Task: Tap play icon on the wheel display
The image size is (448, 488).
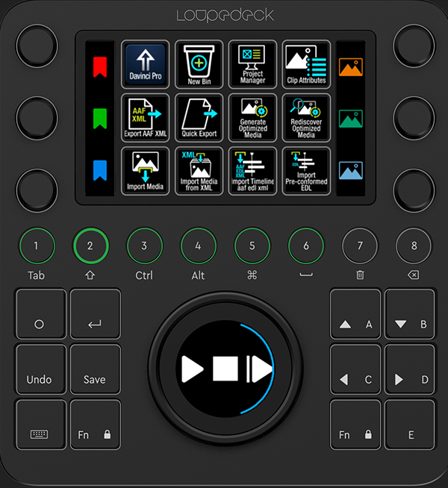Action: [x=193, y=369]
